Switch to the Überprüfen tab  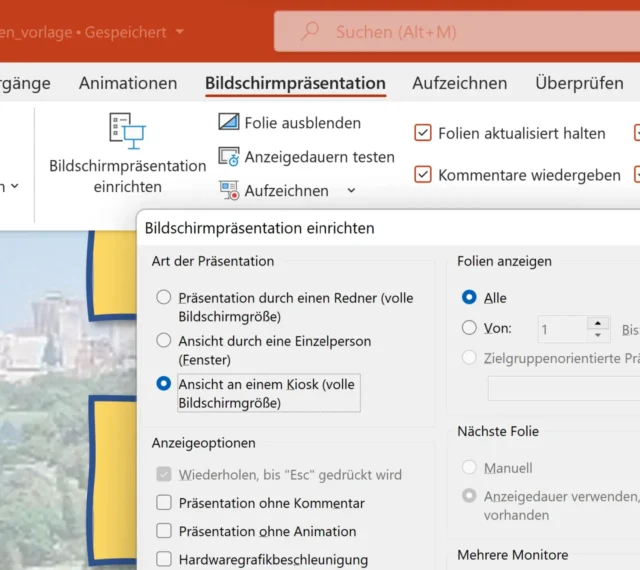pos(579,83)
